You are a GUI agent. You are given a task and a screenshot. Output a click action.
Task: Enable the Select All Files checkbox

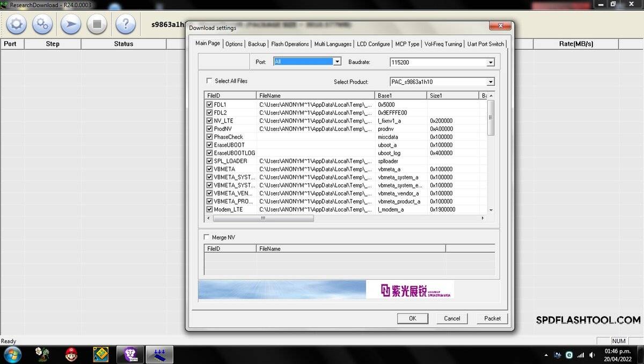pos(209,81)
